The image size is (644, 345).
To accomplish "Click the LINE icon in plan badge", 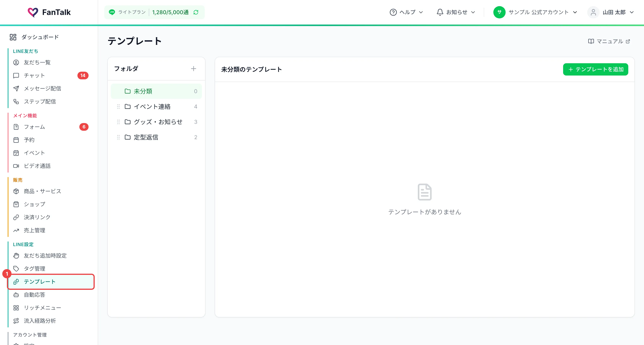I will pyautogui.click(x=112, y=12).
